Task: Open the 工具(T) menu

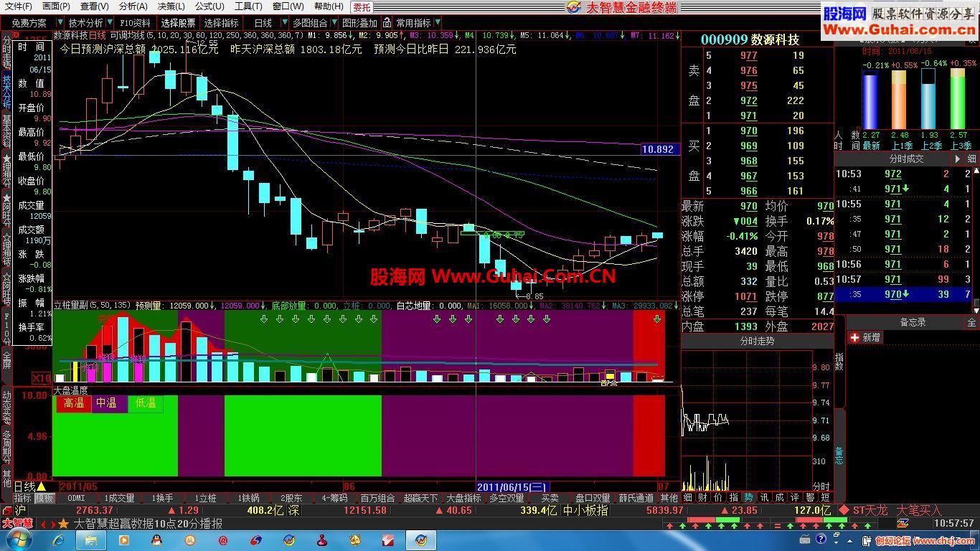Action: (x=248, y=6)
